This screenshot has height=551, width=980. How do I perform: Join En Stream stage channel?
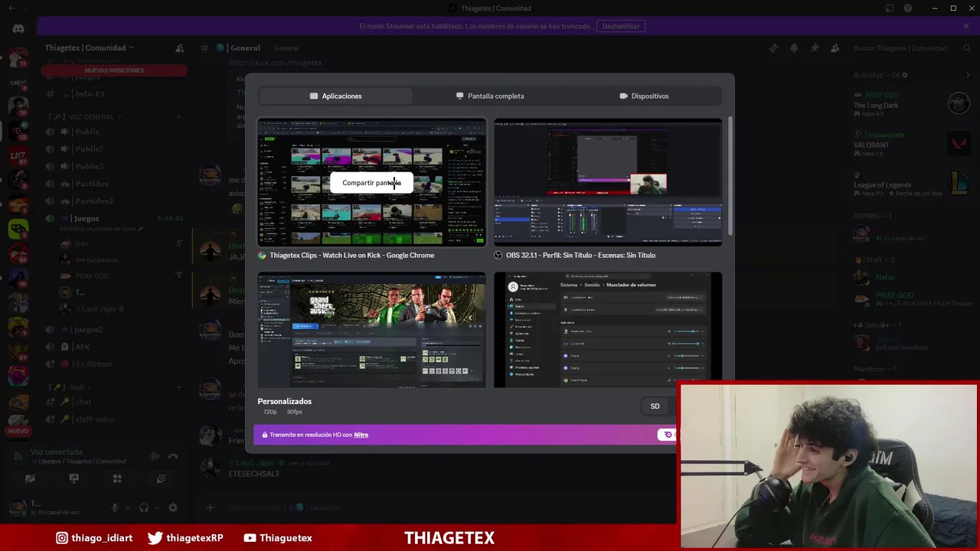tap(113, 364)
